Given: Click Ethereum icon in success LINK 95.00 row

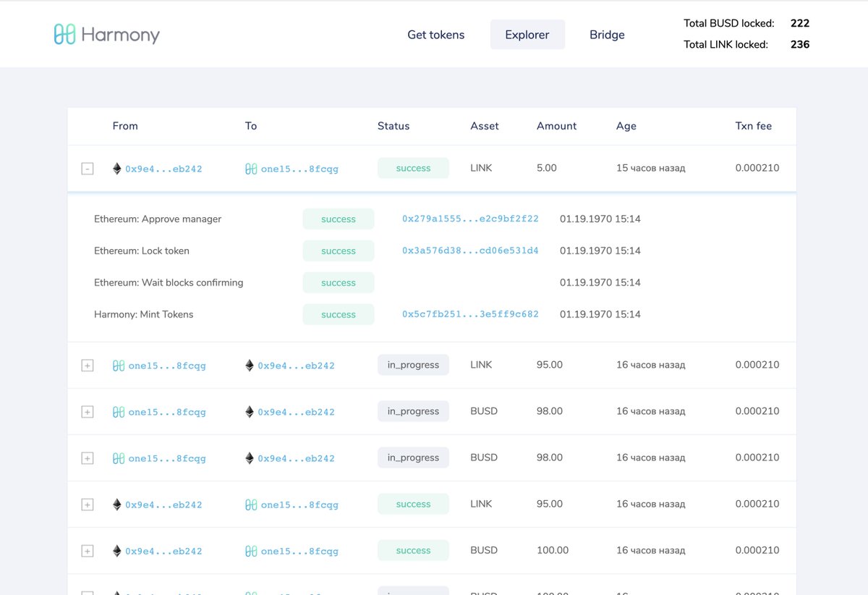Looking at the screenshot, I should click(117, 505).
